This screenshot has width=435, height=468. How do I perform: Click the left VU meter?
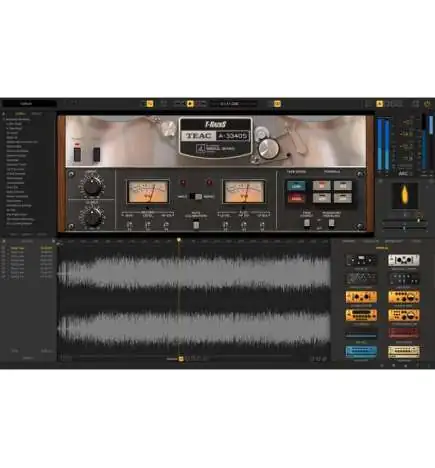(x=148, y=192)
